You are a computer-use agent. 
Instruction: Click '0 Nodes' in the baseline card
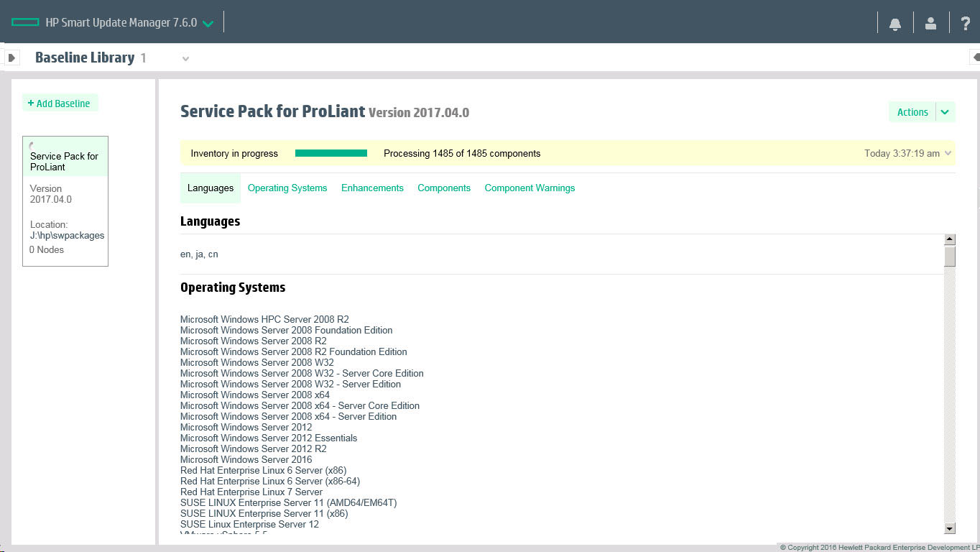pyautogui.click(x=47, y=249)
